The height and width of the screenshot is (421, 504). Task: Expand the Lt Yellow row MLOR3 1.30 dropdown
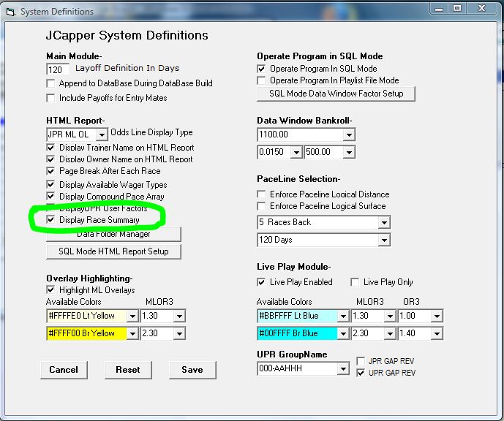(179, 316)
